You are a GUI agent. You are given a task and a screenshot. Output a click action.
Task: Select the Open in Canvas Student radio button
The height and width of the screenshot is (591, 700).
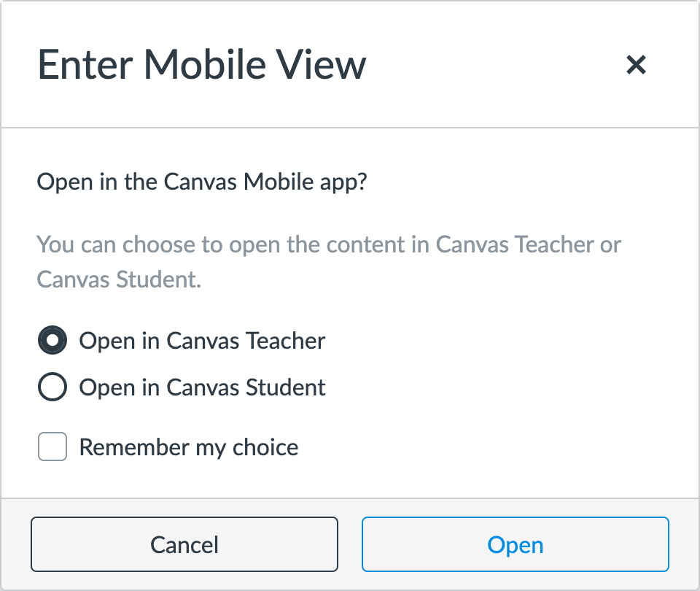pyautogui.click(x=52, y=387)
